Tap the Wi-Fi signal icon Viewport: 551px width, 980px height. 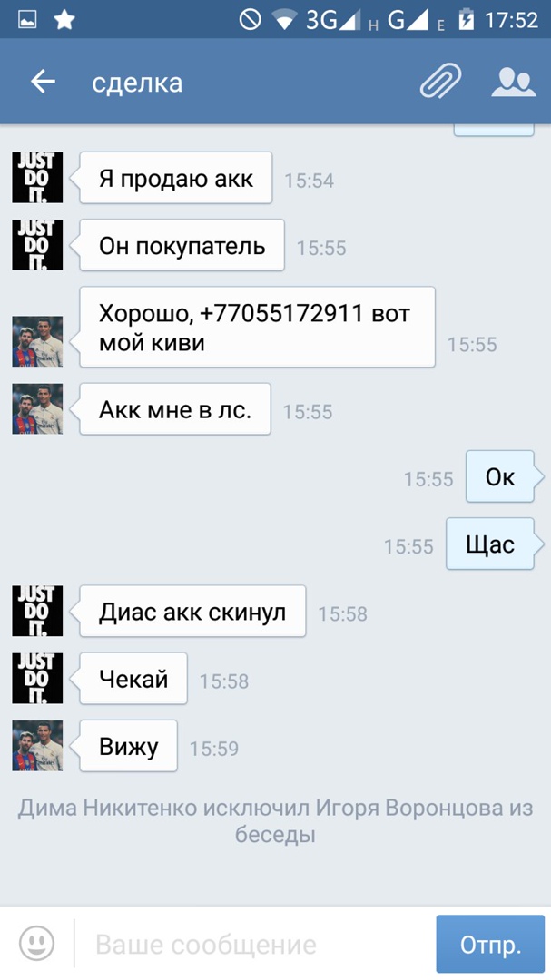284,21
